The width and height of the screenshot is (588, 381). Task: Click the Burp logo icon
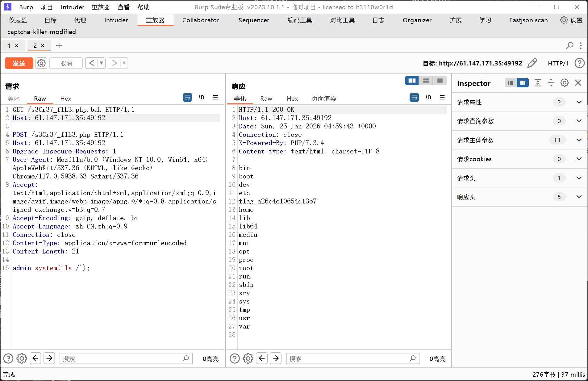[x=8, y=7]
